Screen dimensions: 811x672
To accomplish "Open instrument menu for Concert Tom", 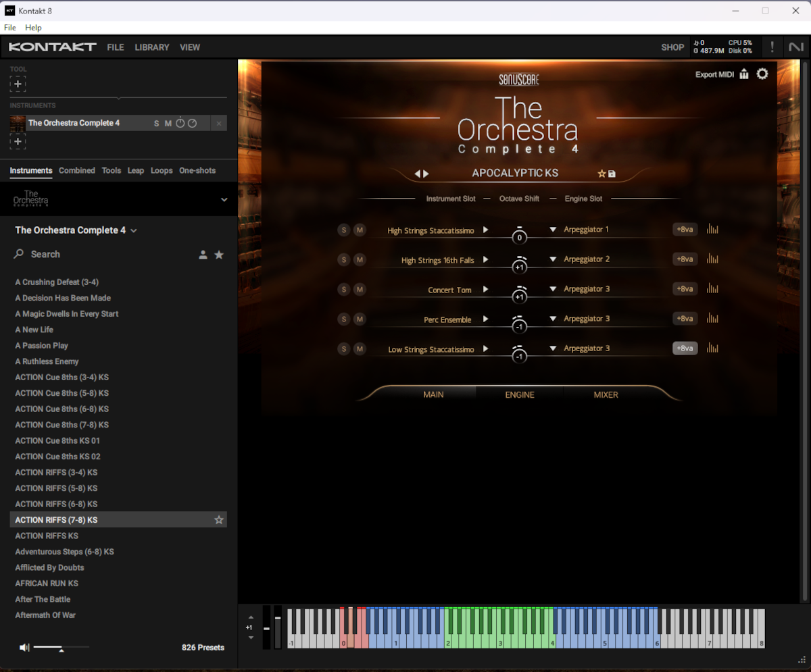I will pyautogui.click(x=485, y=290).
